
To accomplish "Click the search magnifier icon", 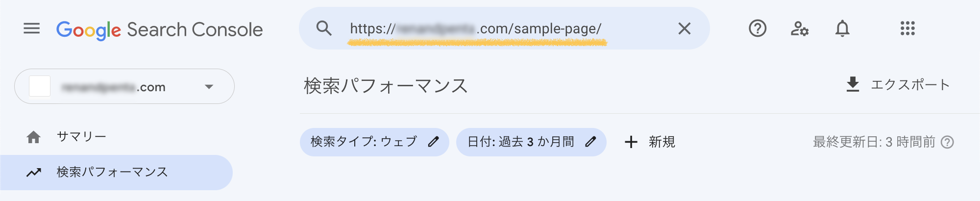I will pos(324,28).
